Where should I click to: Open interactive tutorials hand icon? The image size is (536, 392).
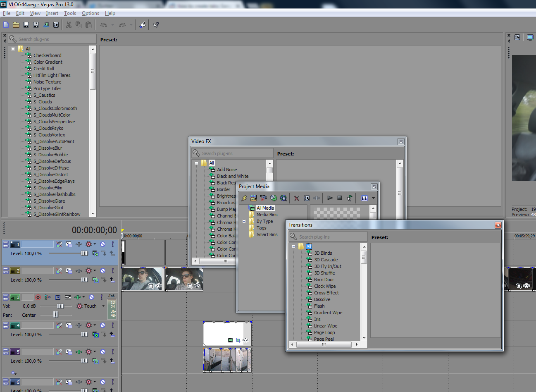(142, 25)
